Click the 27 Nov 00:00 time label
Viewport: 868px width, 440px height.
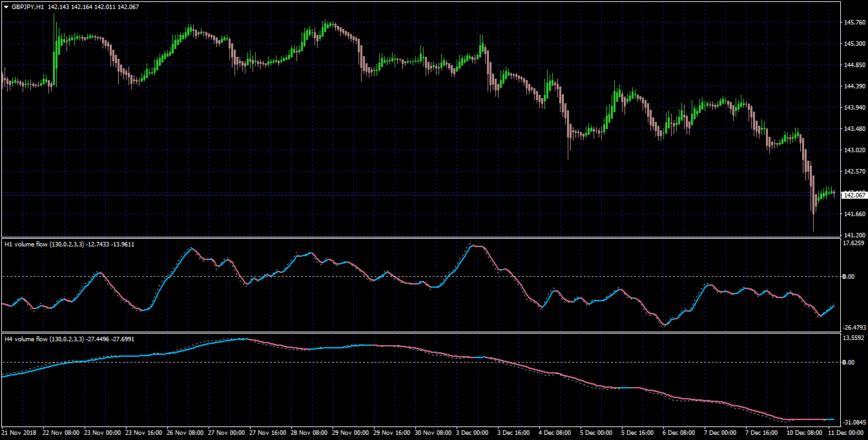(x=227, y=432)
